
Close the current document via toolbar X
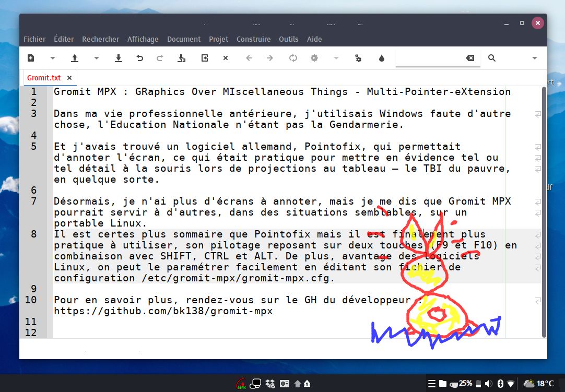click(x=226, y=58)
